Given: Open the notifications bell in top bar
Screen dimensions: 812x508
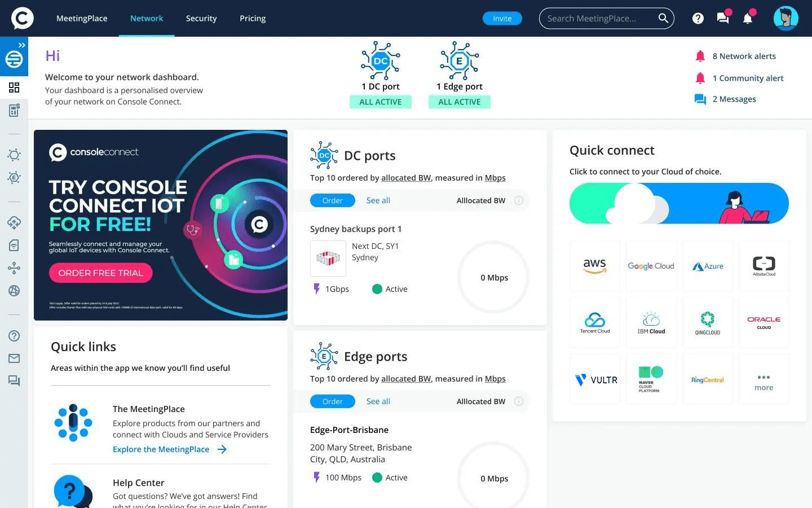Looking at the screenshot, I should click(748, 19).
